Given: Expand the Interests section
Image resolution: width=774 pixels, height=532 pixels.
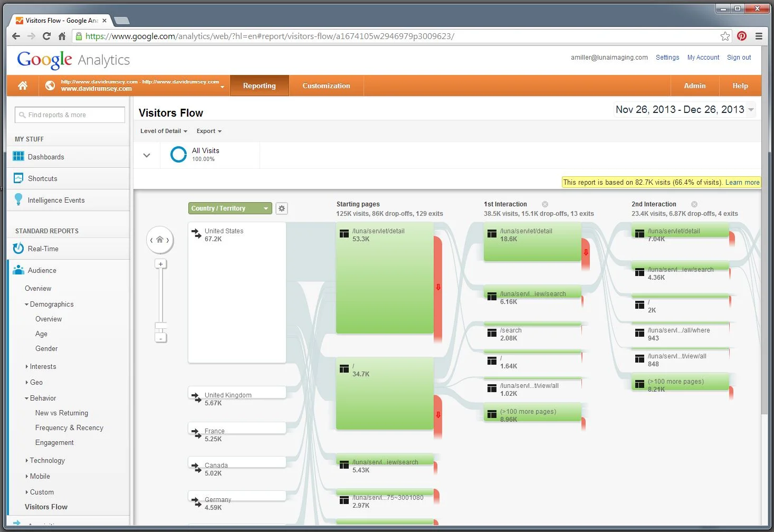Looking at the screenshot, I should click(x=26, y=366).
